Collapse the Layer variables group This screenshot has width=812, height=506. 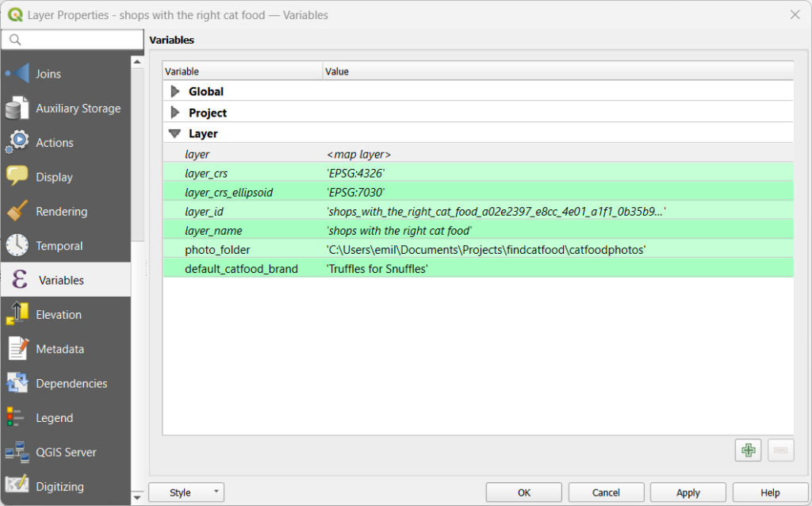(175, 134)
